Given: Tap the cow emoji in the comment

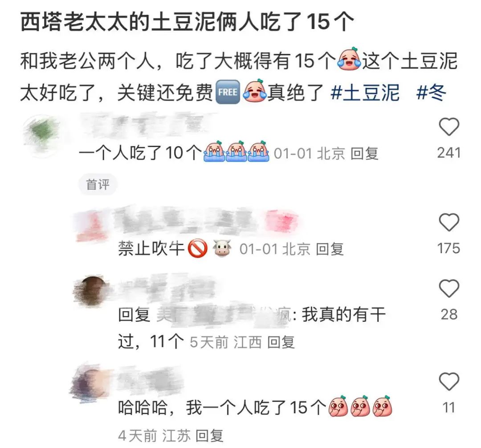Looking at the screenshot, I should pos(222,248).
